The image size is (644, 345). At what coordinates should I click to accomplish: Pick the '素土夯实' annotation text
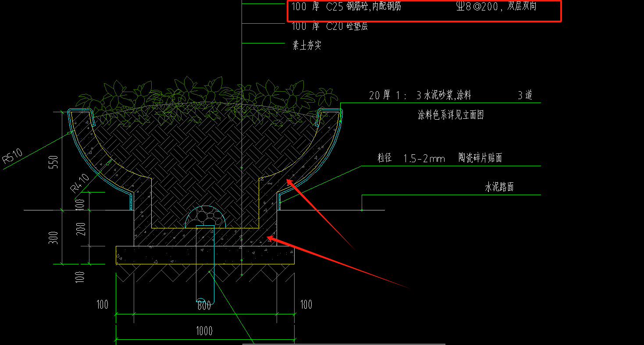[307, 46]
